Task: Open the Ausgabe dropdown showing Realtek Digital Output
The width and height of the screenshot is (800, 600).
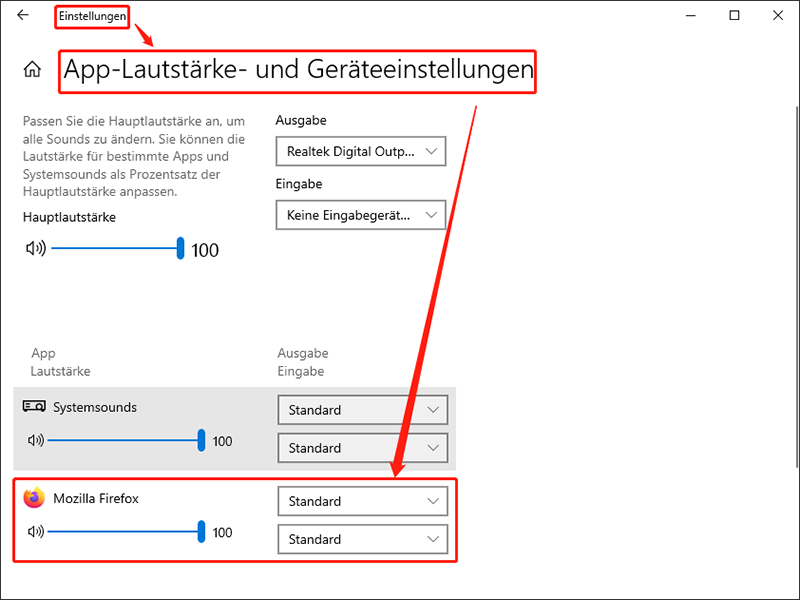Action: tap(360, 151)
